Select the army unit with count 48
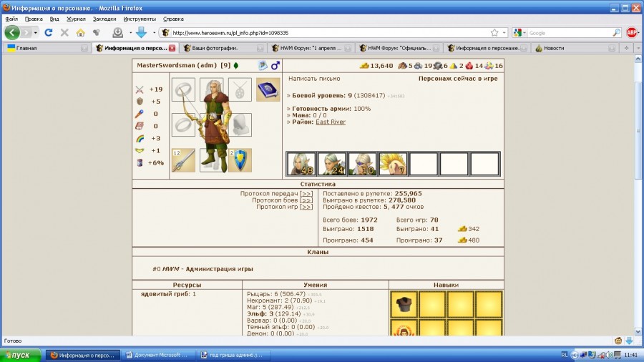Image resolution: width=644 pixels, height=362 pixels. pos(301,164)
